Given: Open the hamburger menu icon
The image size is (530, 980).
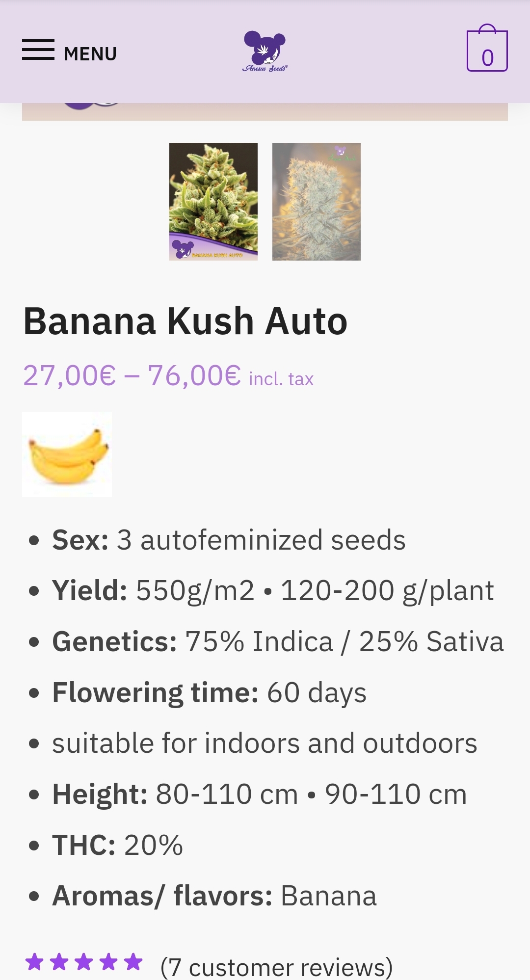Looking at the screenshot, I should (38, 50).
